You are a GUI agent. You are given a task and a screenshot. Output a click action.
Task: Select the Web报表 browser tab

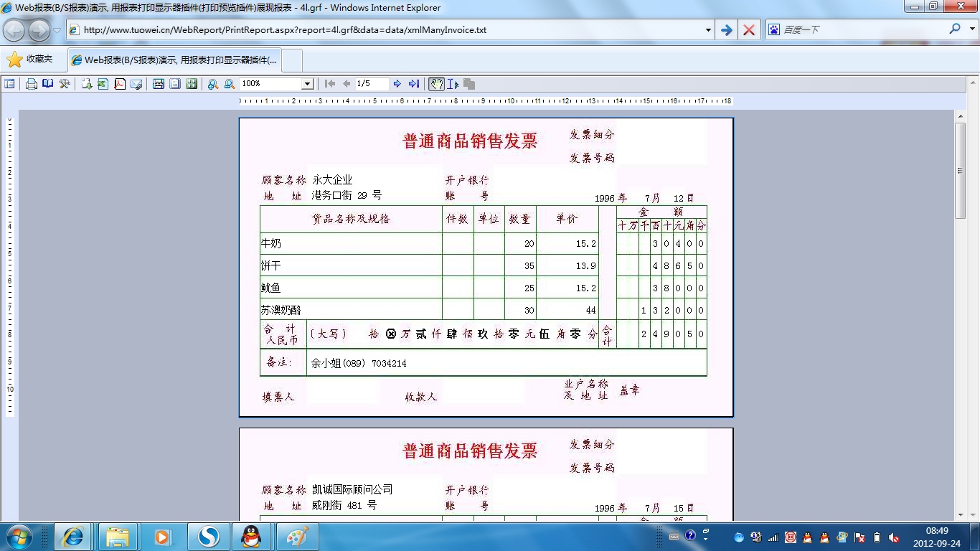click(174, 60)
